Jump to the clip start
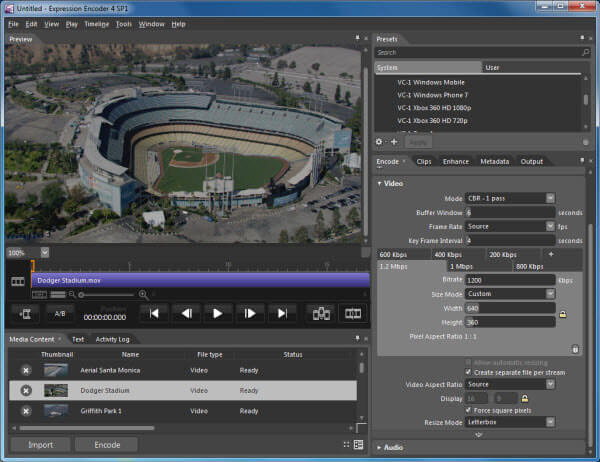 [154, 313]
